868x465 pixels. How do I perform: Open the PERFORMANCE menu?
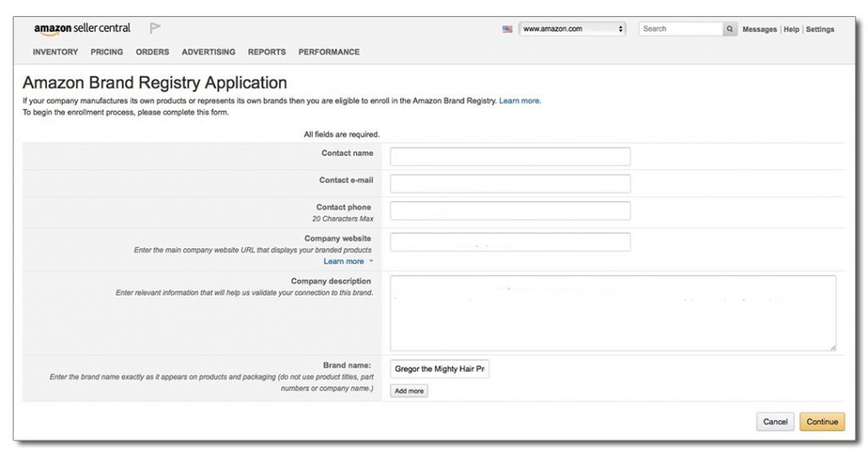[329, 52]
